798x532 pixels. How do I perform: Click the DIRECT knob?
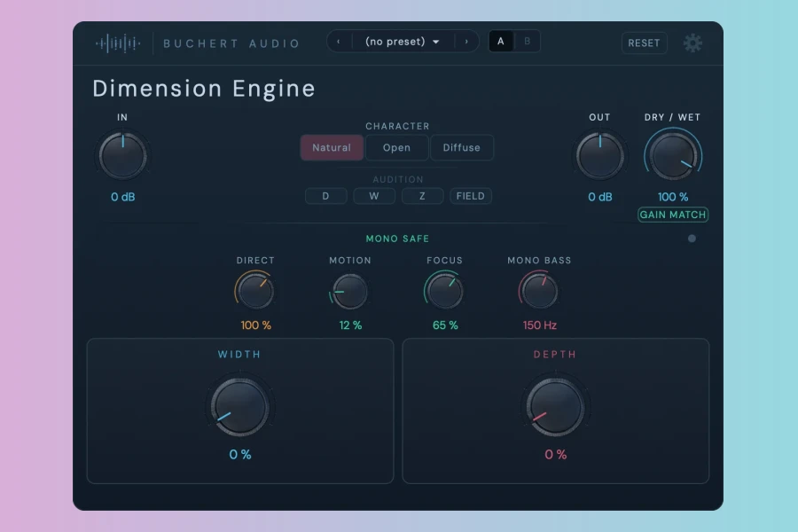point(255,291)
